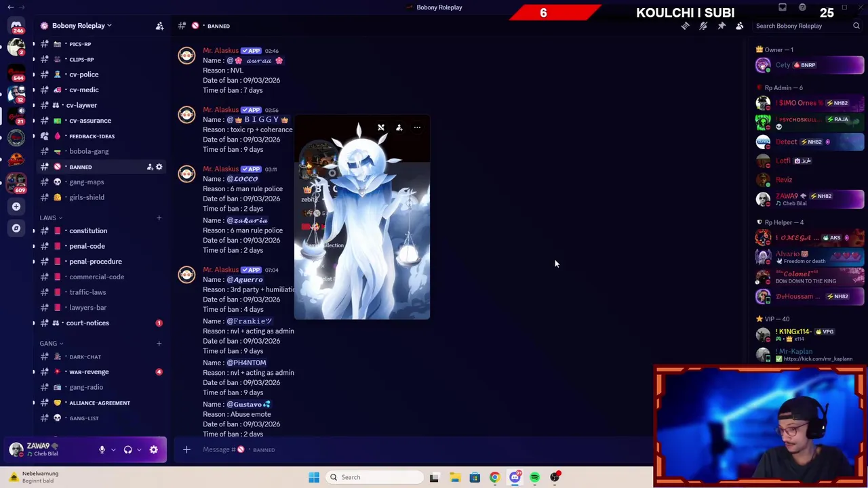
Task: Open member Lotfi in member list
Action: 809,161
